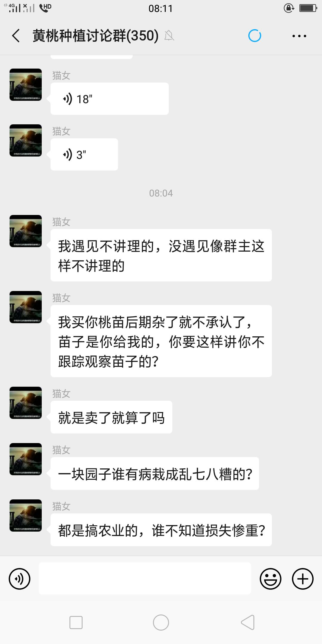The width and height of the screenshot is (322, 644).
Task: Play the 3-second voice message
Action: (84, 154)
